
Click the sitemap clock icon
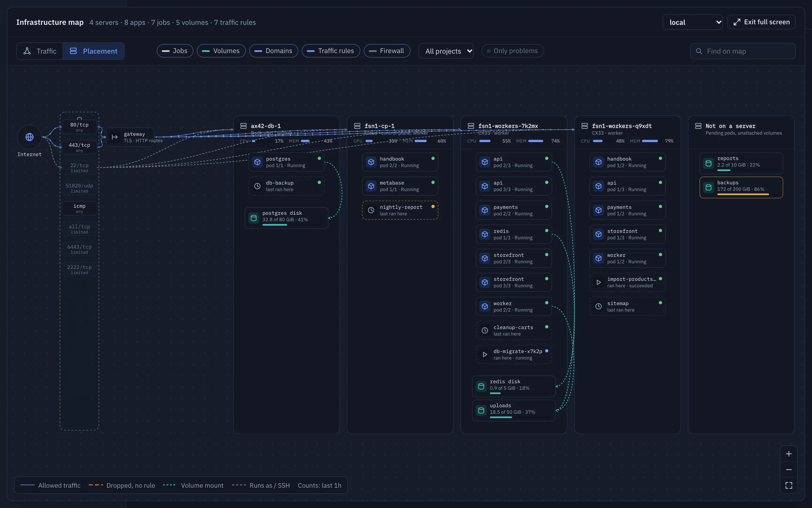[599, 306]
